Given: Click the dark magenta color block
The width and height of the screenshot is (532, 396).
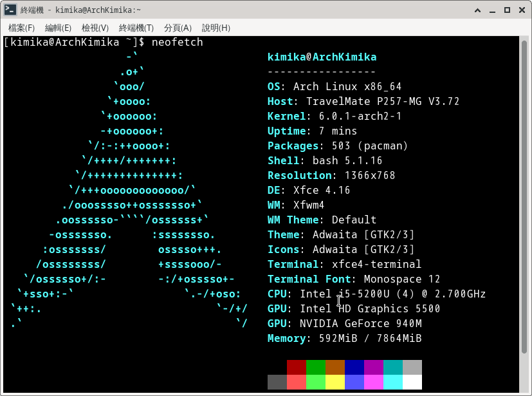Looking at the screenshot, I should (374, 367).
